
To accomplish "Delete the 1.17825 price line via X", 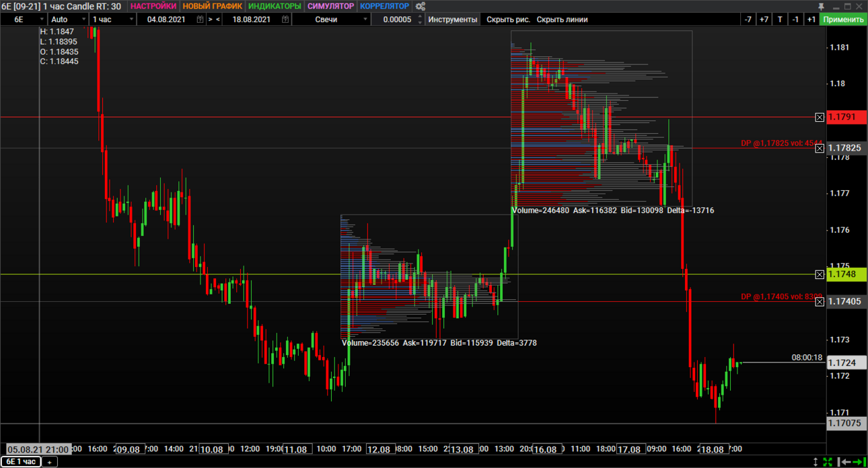I will click(820, 148).
